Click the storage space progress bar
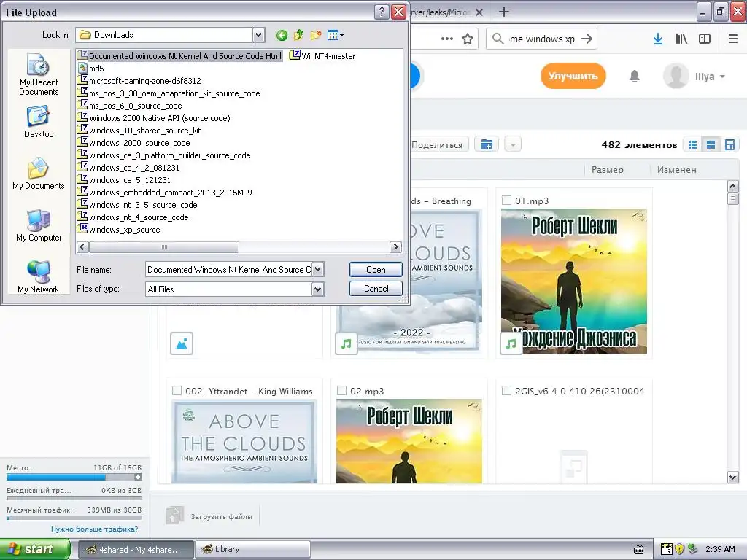 71,477
